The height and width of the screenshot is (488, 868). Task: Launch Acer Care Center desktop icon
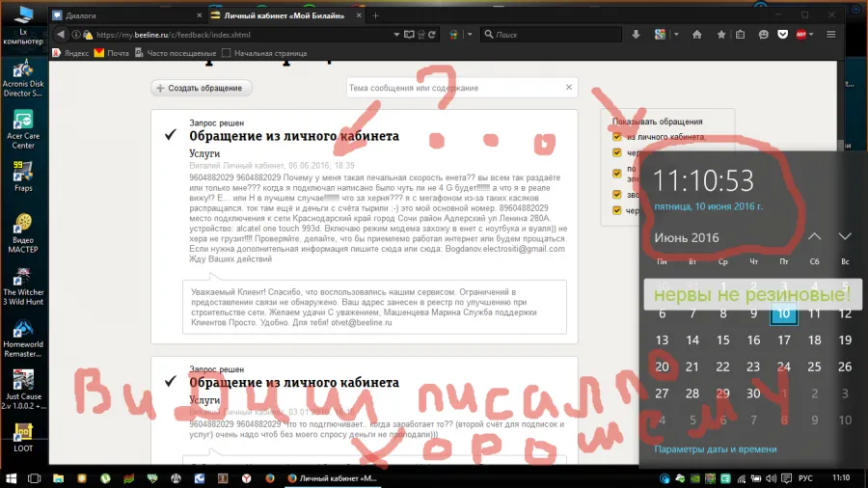23,129
